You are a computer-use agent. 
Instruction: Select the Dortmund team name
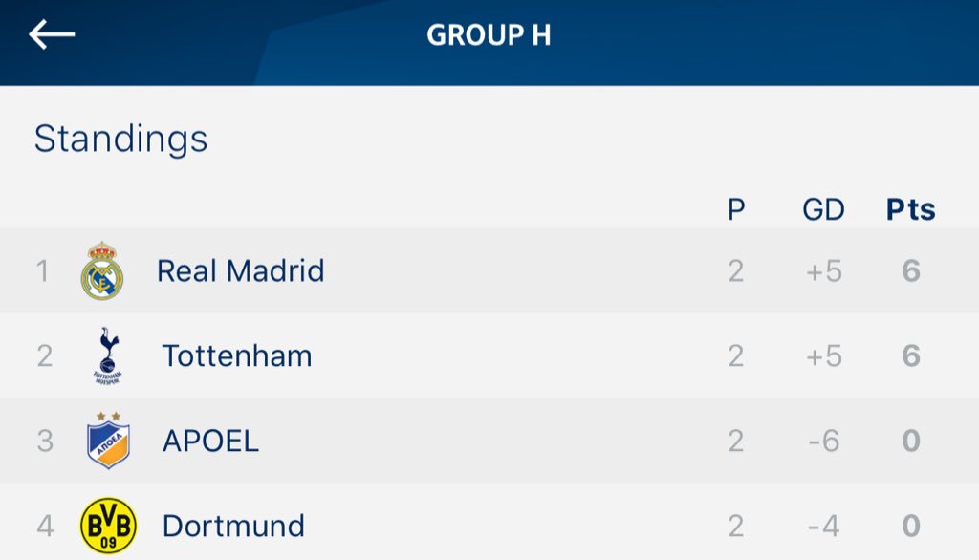coord(233,526)
